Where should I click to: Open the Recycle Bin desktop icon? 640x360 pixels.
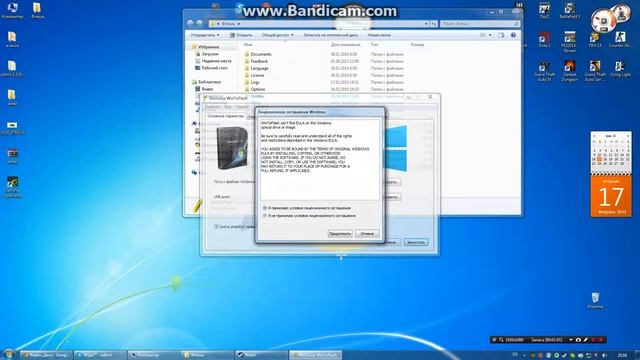pos(595,300)
